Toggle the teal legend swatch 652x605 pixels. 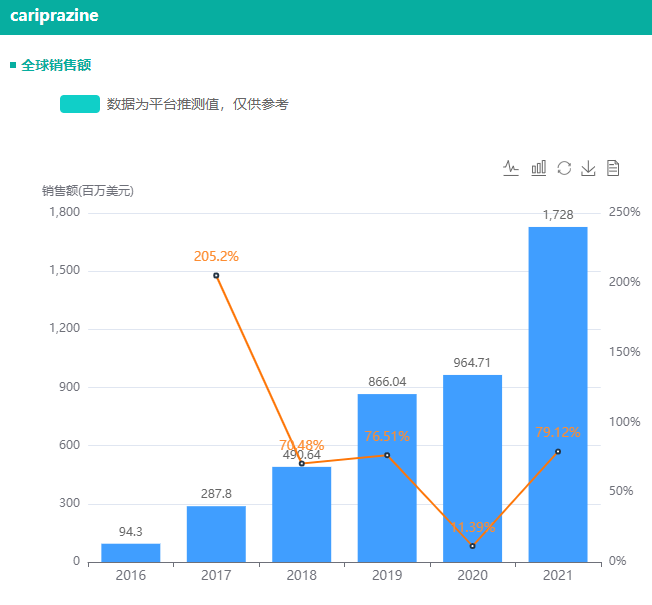click(x=80, y=104)
